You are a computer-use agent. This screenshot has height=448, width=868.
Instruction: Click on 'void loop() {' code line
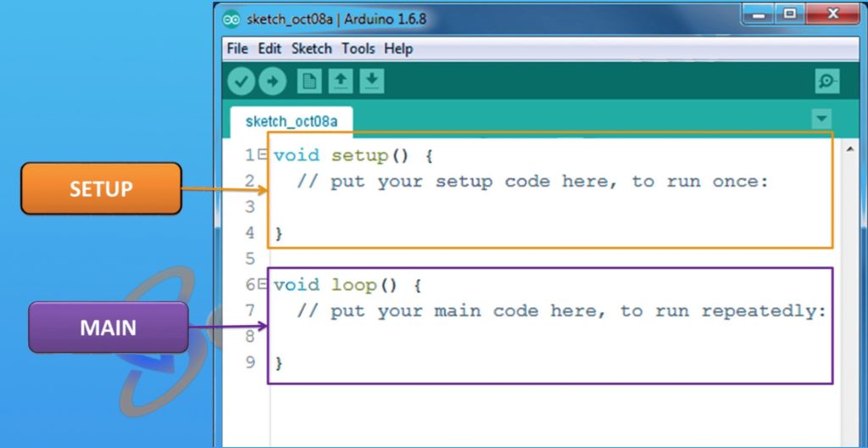347,286
